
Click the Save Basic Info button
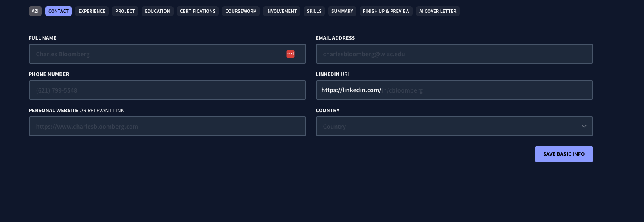click(x=564, y=154)
